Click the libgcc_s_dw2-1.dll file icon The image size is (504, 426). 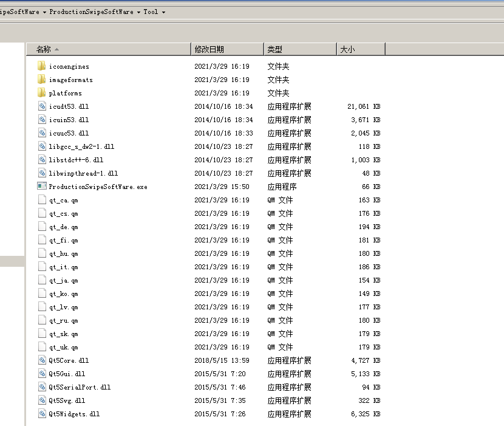coord(42,146)
